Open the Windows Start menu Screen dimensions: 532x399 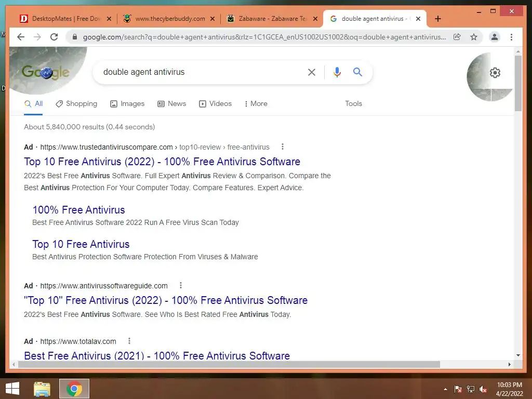pos(12,389)
